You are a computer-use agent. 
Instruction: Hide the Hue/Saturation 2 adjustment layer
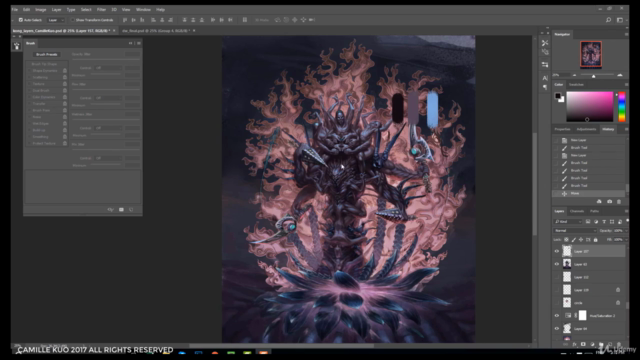(x=557, y=316)
